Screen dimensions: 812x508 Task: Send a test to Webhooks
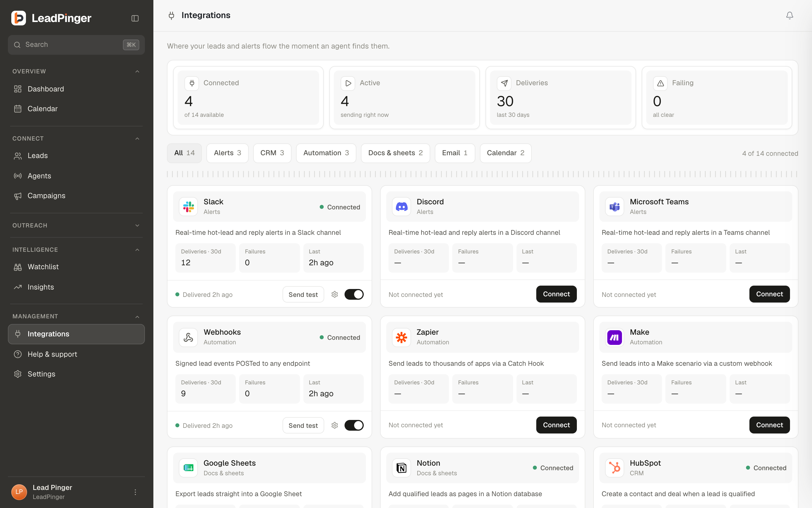[303, 425]
